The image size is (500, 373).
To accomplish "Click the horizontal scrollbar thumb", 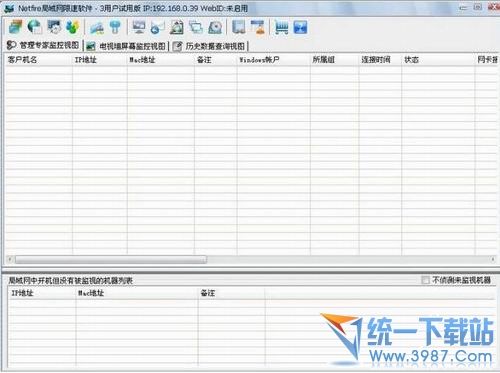I will click(111, 259).
